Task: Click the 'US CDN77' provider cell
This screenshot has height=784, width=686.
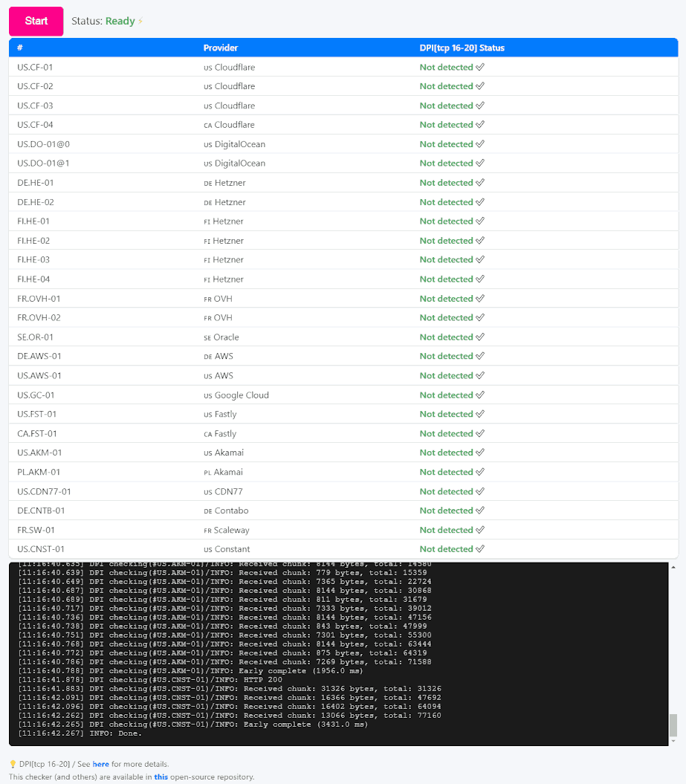Action: [x=223, y=491]
